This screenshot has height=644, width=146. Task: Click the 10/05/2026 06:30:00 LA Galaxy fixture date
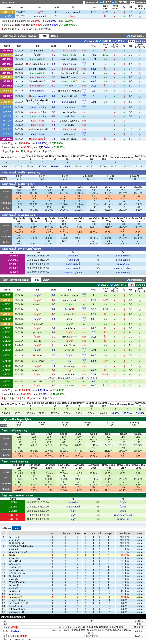pyautogui.click(x=38, y=272)
